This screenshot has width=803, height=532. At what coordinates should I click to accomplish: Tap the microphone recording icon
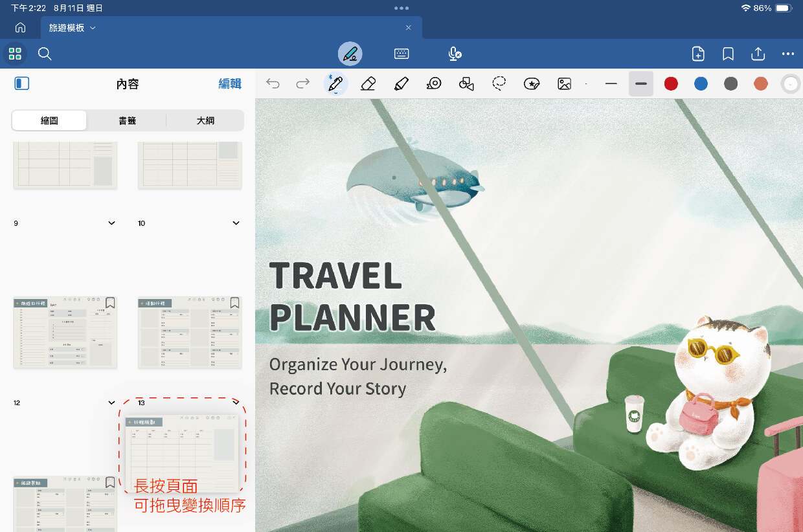click(455, 54)
